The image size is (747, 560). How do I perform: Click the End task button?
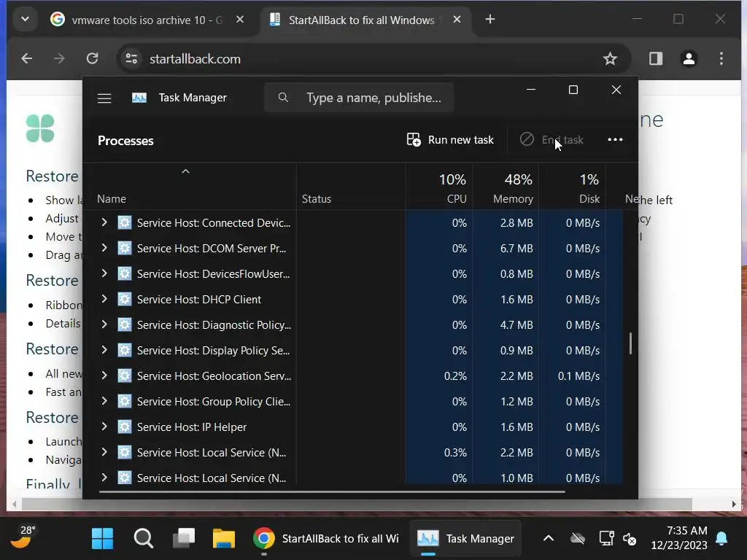(551, 139)
